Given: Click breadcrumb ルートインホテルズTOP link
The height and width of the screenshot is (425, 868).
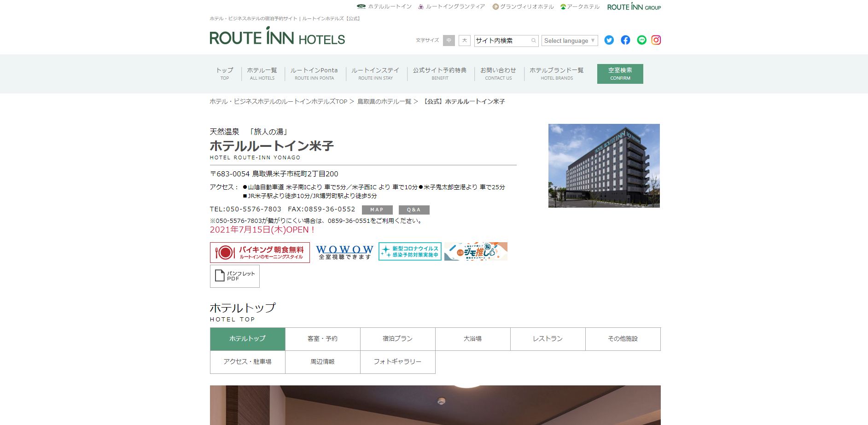Looking at the screenshot, I should tap(279, 101).
